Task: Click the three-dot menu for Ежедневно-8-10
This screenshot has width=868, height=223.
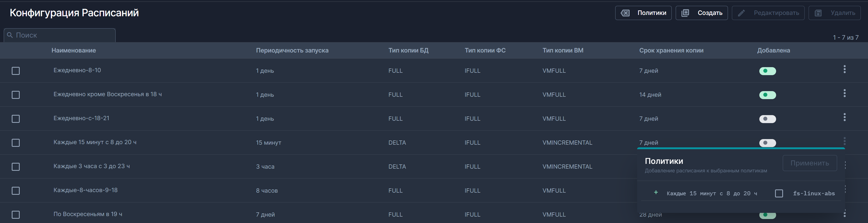Action: 844,69
